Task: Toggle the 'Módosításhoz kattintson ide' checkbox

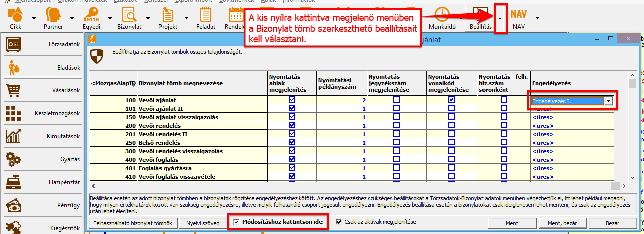Action: point(237,221)
